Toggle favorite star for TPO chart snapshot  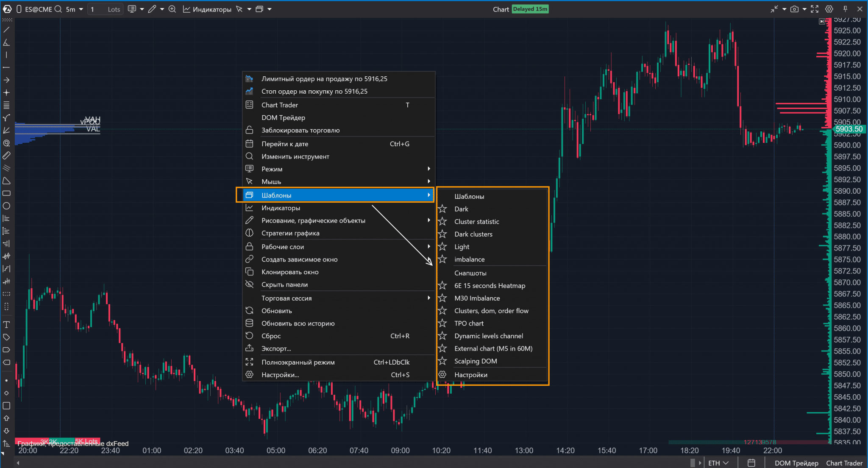point(442,323)
